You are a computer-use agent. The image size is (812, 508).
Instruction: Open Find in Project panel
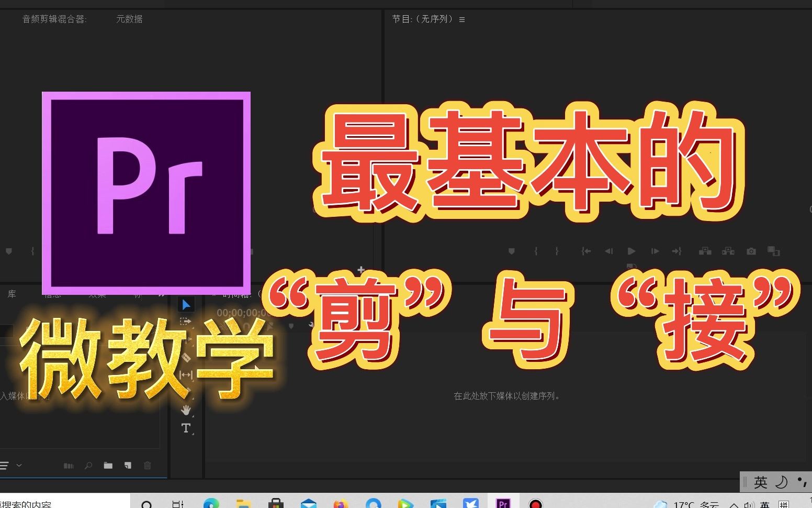tap(88, 465)
